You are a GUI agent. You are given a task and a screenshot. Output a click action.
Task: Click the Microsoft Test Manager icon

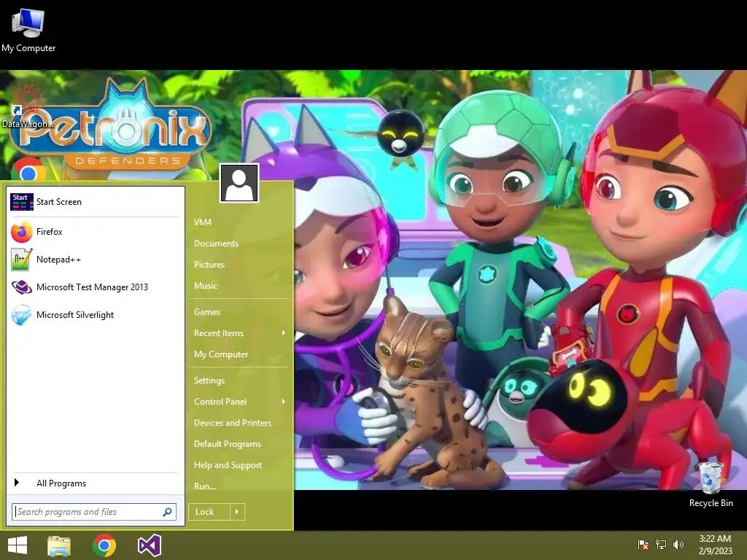(21, 287)
